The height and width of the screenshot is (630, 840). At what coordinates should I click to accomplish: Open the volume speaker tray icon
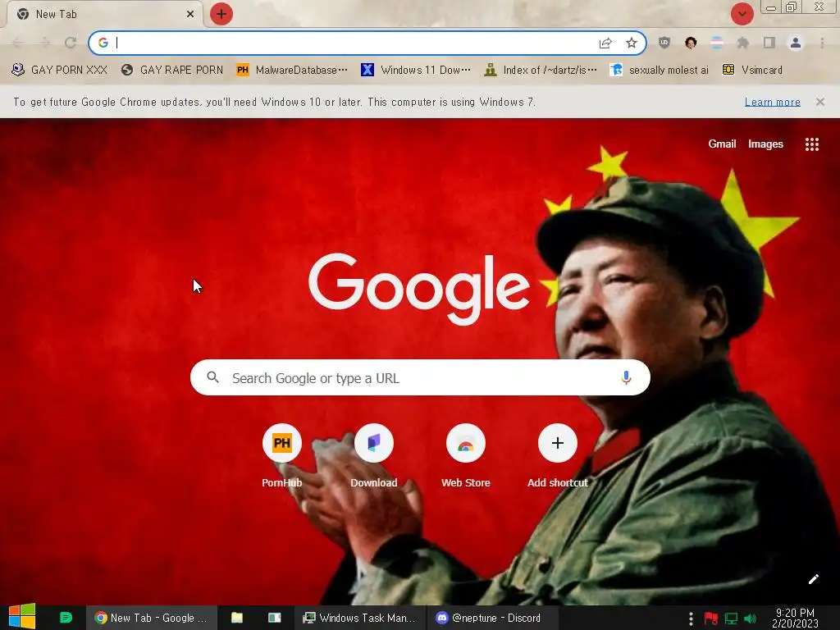point(750,619)
